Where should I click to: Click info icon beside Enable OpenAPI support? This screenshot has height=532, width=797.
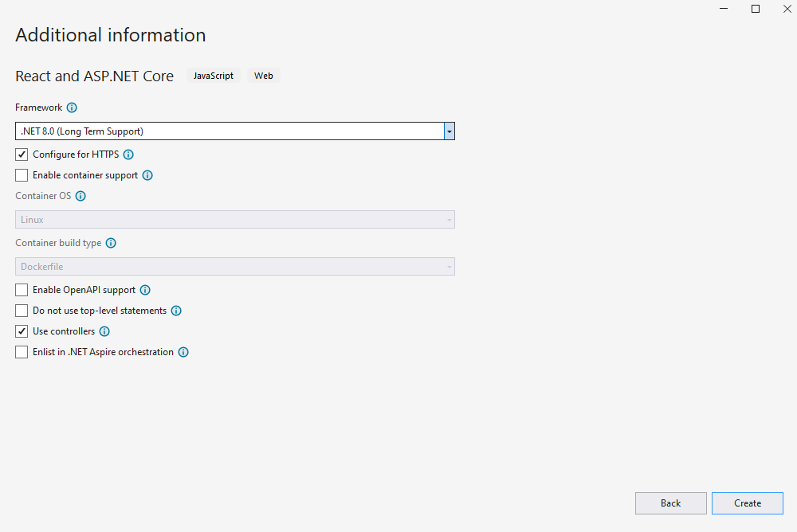145,291
